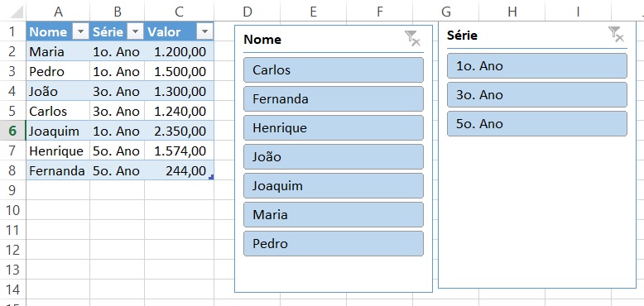The height and width of the screenshot is (306, 644).
Task: Select João slicer button
Action: [x=334, y=156]
